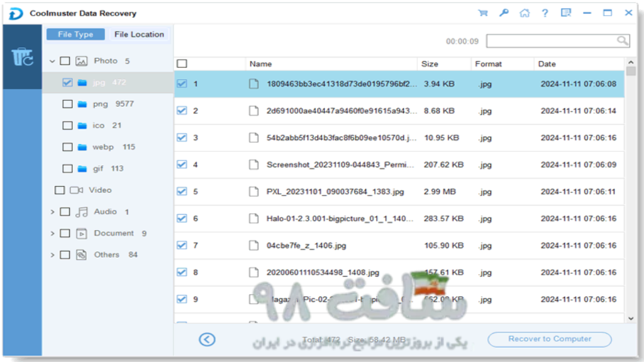Click the gif folder icon
Viewport: 644px width, 362px height.
click(82, 168)
